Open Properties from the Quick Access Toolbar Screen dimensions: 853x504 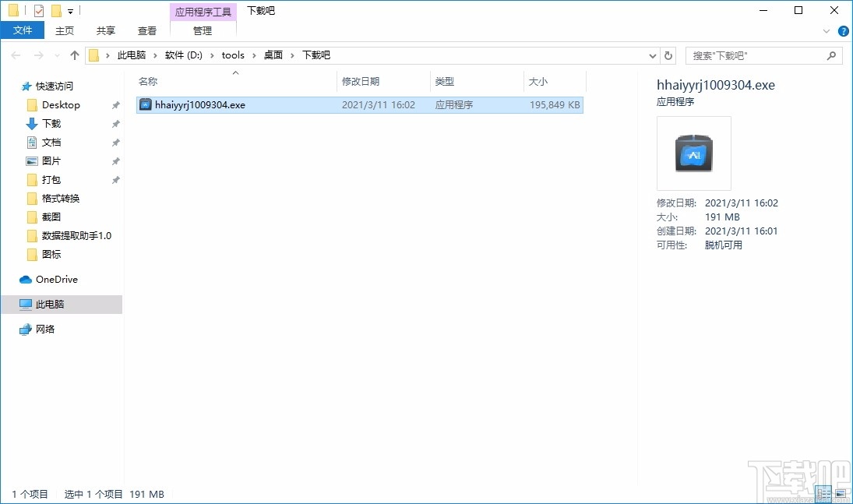pyautogui.click(x=38, y=10)
